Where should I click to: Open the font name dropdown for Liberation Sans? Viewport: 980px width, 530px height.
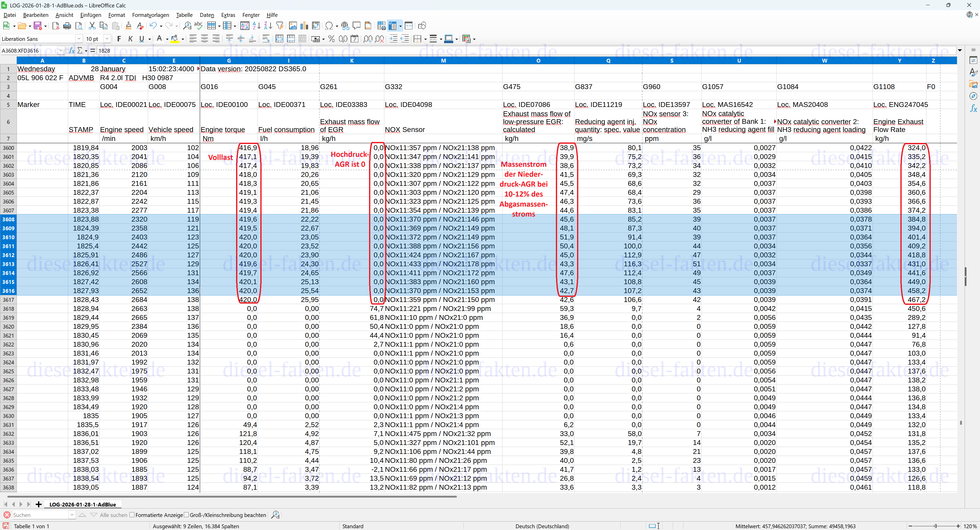pyautogui.click(x=79, y=39)
